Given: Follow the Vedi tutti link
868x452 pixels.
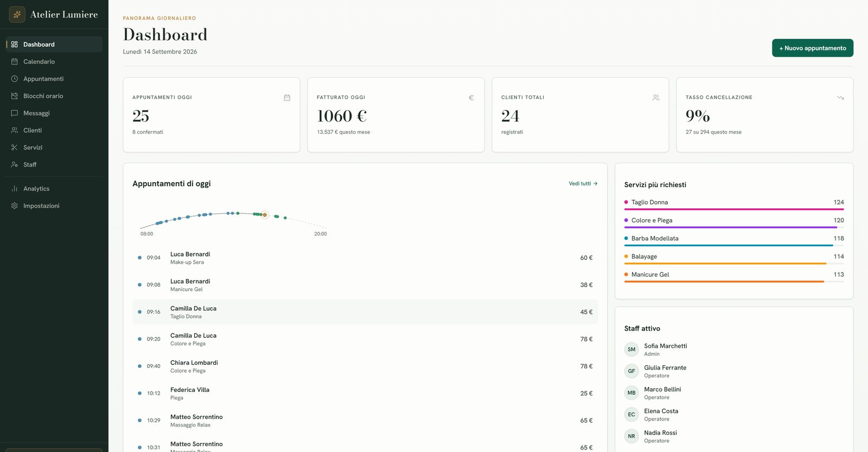Looking at the screenshot, I should (583, 183).
